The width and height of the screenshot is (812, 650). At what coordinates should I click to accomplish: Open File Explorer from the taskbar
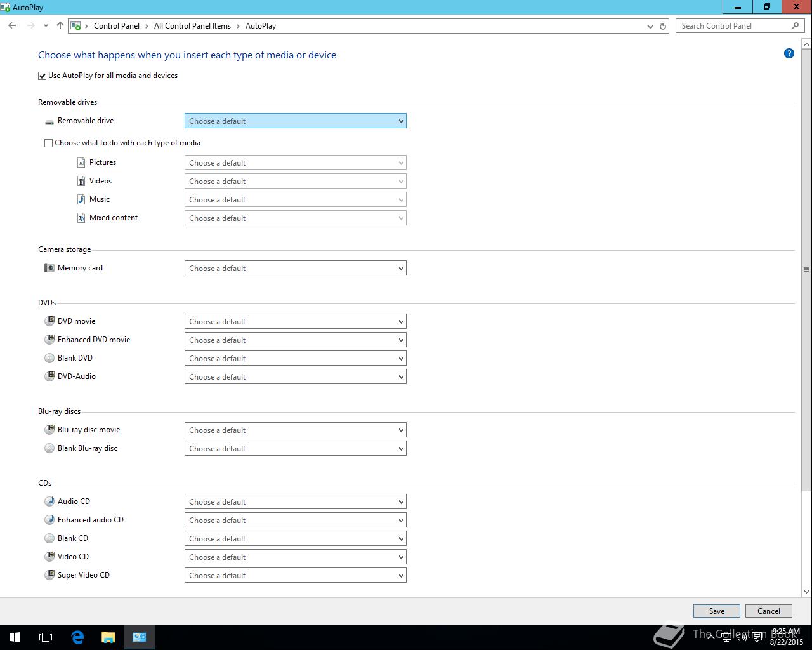(x=108, y=637)
